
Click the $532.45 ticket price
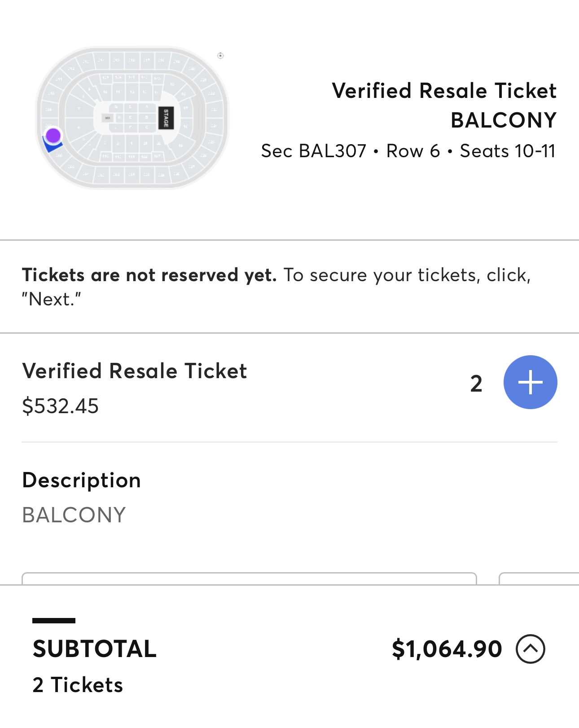[61, 406]
